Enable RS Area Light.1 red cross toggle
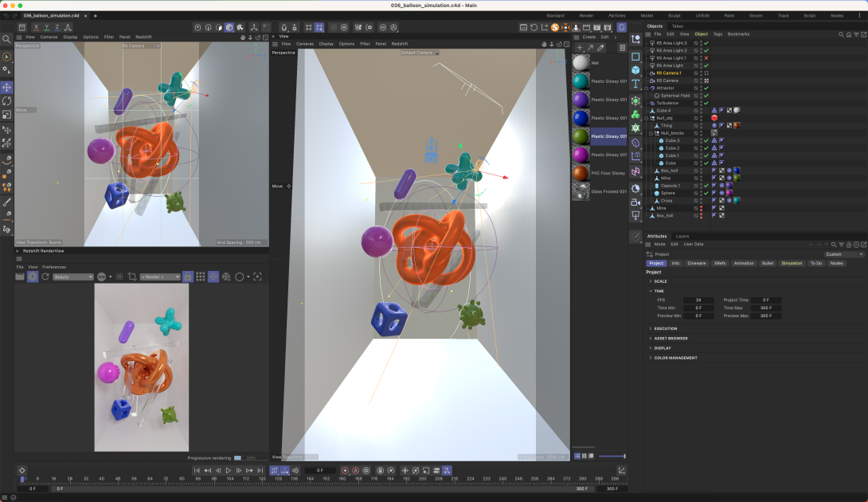This screenshot has height=502, width=868. [x=706, y=57]
